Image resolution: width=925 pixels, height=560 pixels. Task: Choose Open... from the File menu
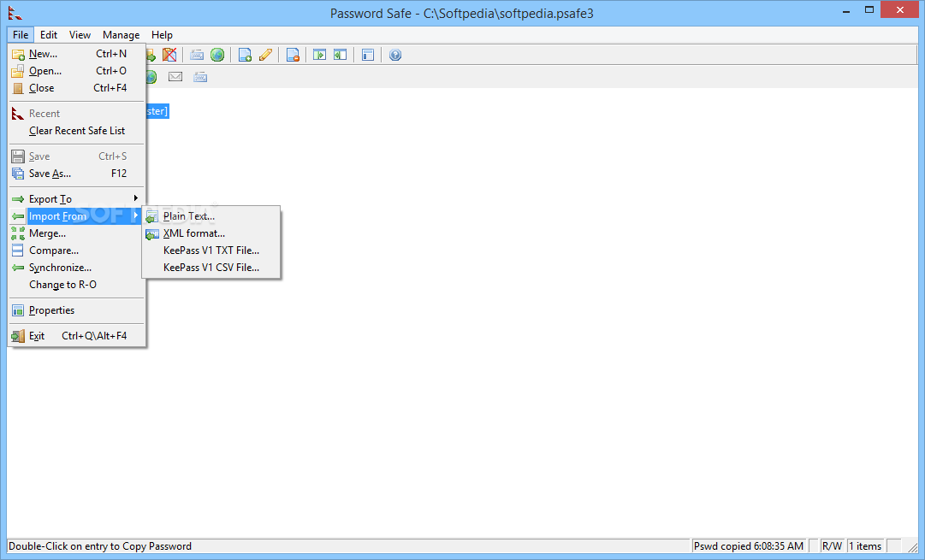pyautogui.click(x=77, y=71)
